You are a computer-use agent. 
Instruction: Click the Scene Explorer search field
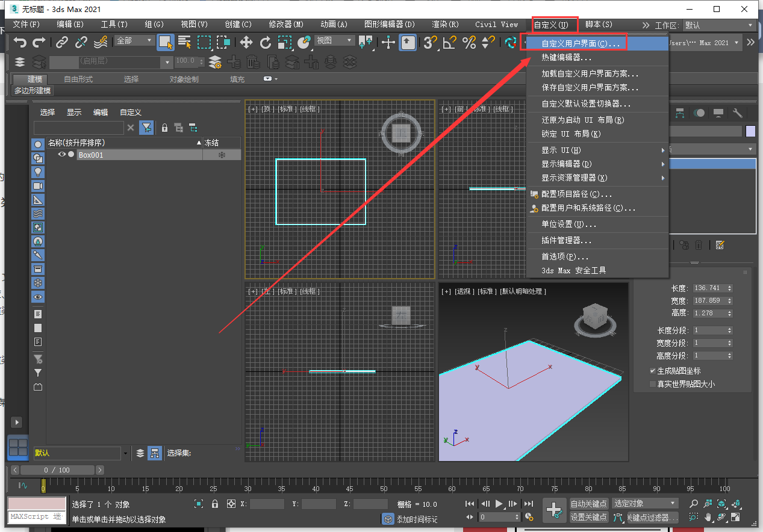tap(78, 128)
